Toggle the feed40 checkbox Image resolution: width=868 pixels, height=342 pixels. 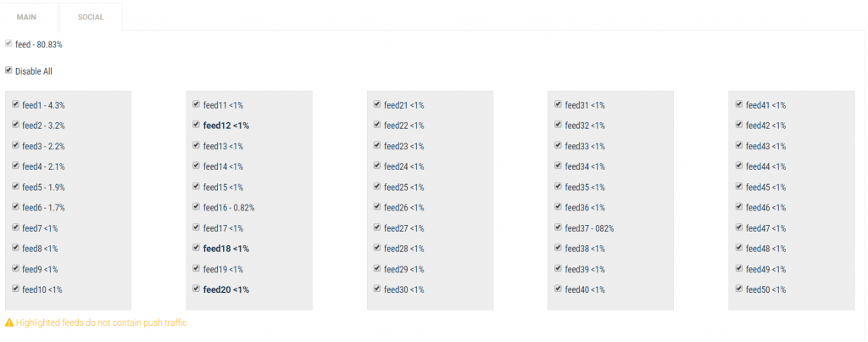tap(558, 289)
